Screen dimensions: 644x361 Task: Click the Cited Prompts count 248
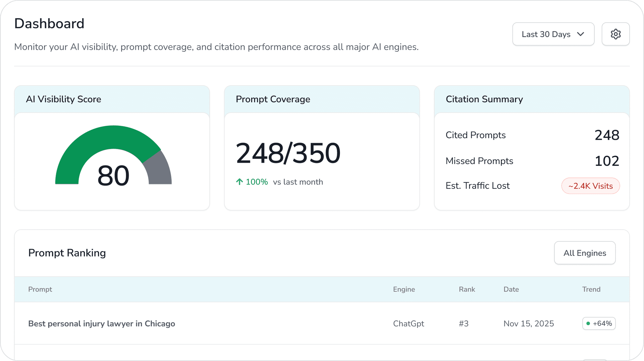click(607, 135)
